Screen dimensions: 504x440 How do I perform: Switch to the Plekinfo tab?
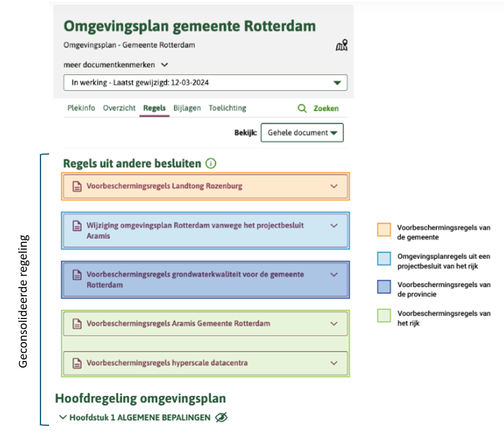coord(80,108)
